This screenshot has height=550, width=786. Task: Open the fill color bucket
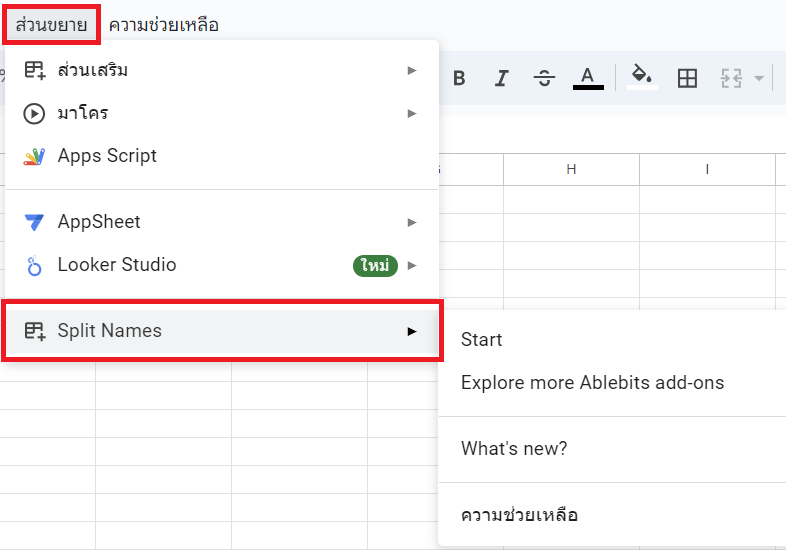point(642,78)
